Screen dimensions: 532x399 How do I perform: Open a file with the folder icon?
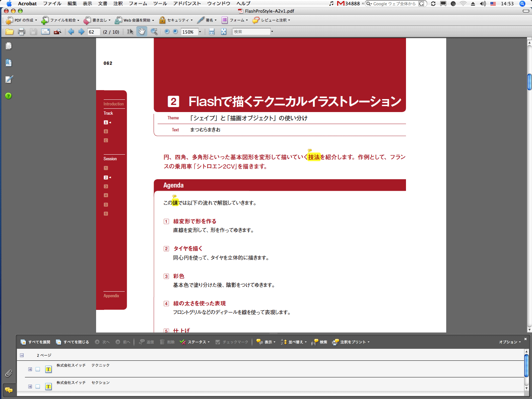(x=9, y=32)
